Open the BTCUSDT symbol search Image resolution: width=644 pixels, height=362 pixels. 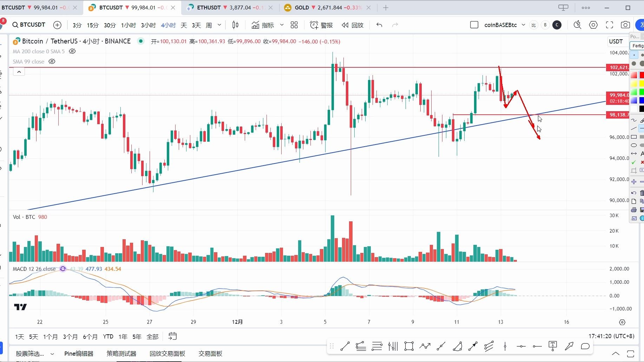point(29,25)
